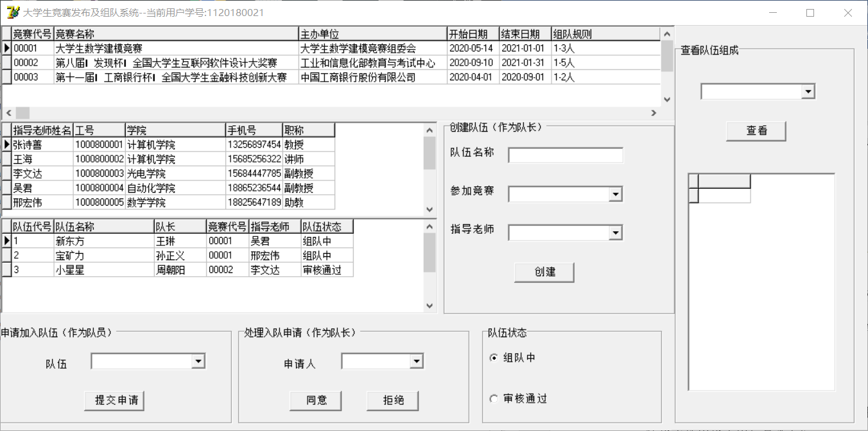Click the team table's scroll down arrow
This screenshot has width=868, height=431.
coord(430,306)
